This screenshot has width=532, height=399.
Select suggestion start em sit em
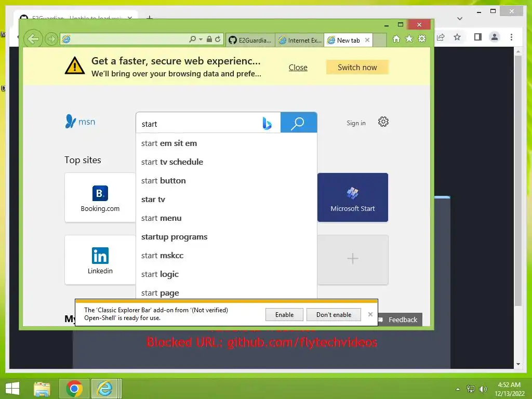227,143
